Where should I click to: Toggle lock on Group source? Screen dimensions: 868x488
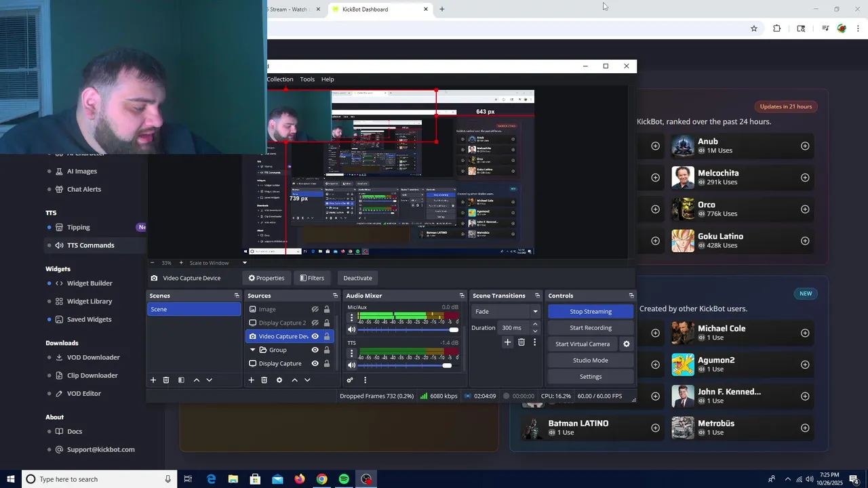tap(327, 350)
